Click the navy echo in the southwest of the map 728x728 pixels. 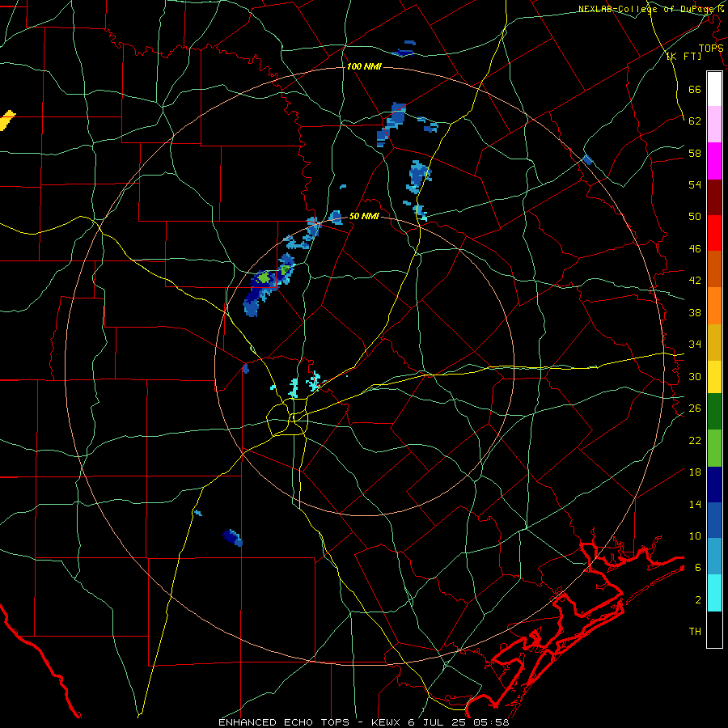231,537
